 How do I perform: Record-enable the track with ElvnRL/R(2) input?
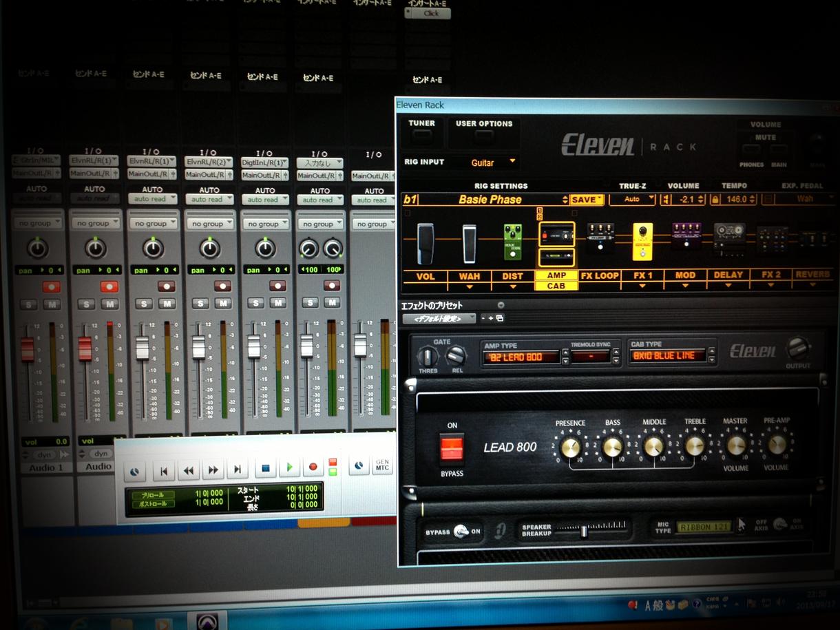pos(222,286)
